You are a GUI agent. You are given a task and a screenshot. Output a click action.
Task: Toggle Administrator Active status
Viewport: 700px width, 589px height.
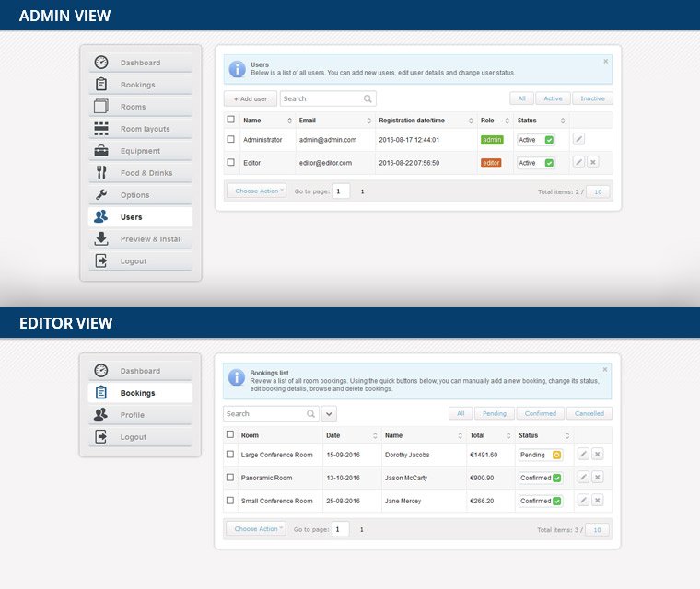tap(536, 140)
